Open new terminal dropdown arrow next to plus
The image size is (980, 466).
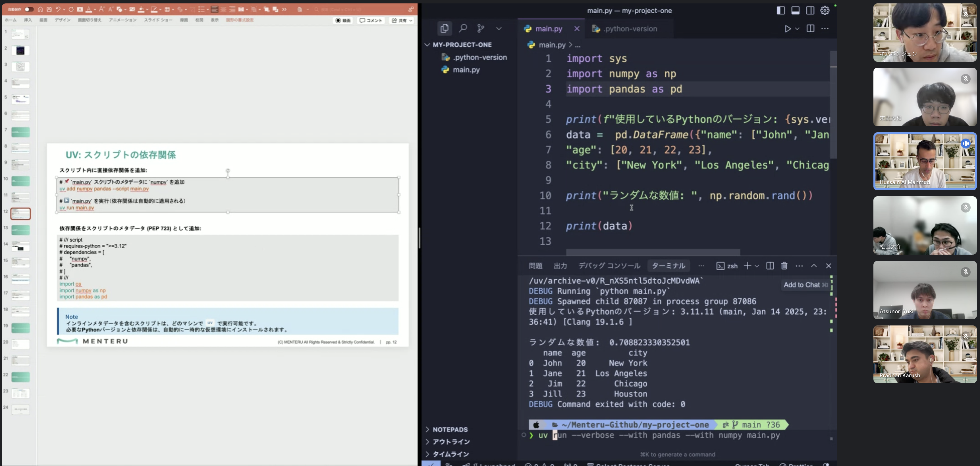[x=757, y=266]
